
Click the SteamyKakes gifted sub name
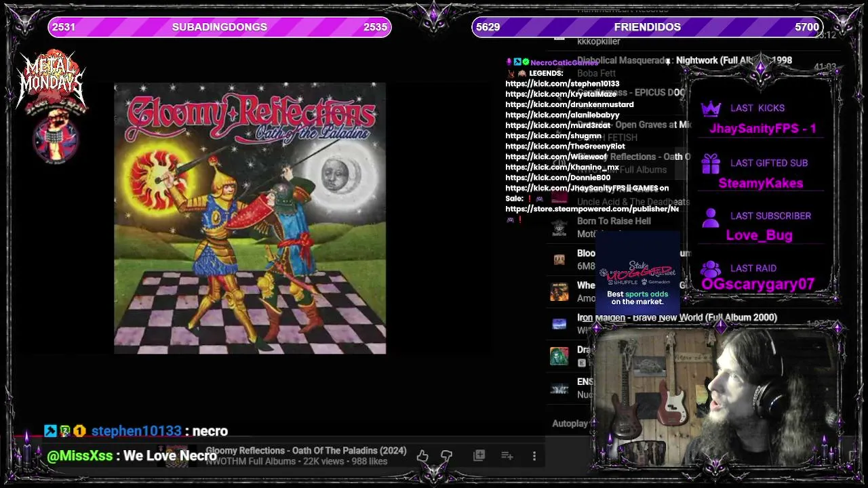pyautogui.click(x=761, y=183)
